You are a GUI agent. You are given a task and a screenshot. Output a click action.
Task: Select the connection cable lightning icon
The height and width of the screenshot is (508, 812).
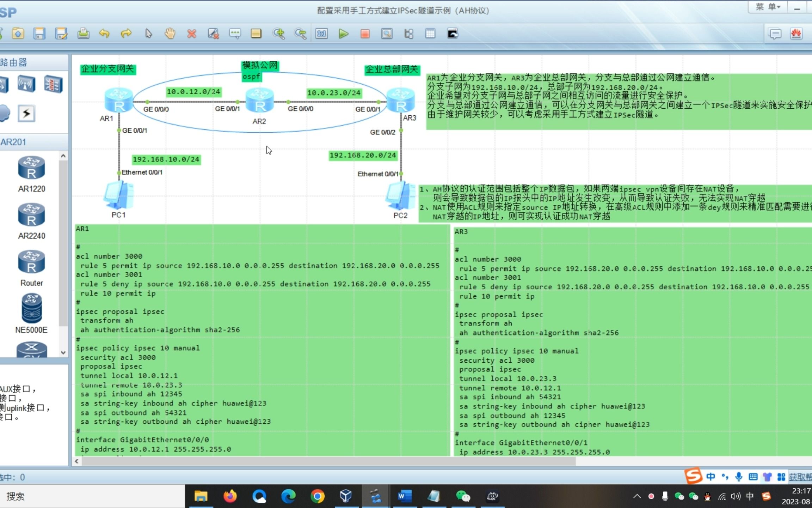(x=26, y=114)
